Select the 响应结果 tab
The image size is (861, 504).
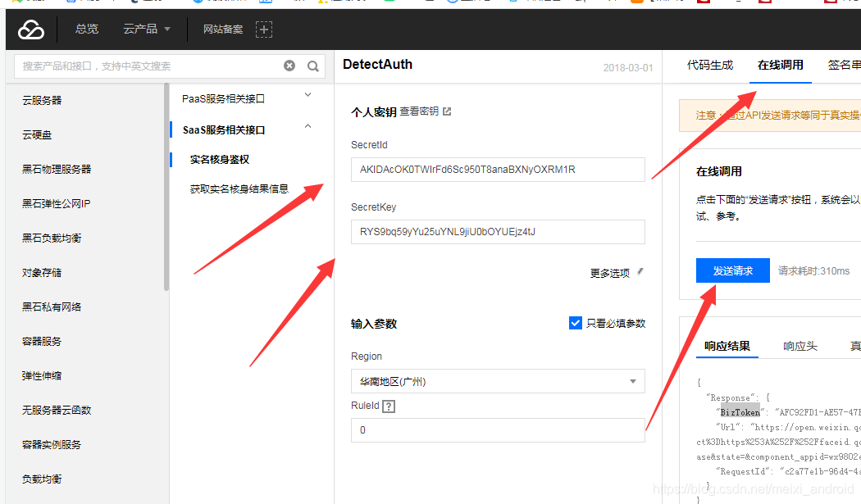coord(727,346)
